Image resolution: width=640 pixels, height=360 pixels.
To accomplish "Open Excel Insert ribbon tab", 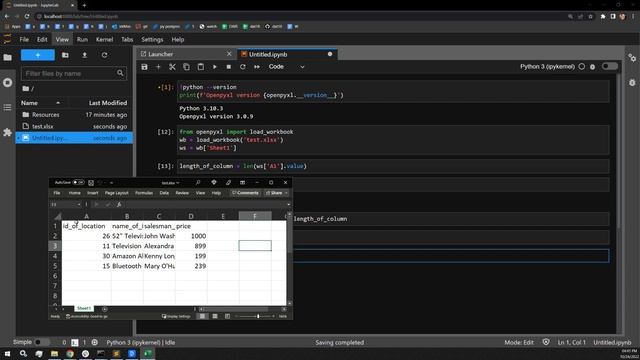I will [x=93, y=193].
